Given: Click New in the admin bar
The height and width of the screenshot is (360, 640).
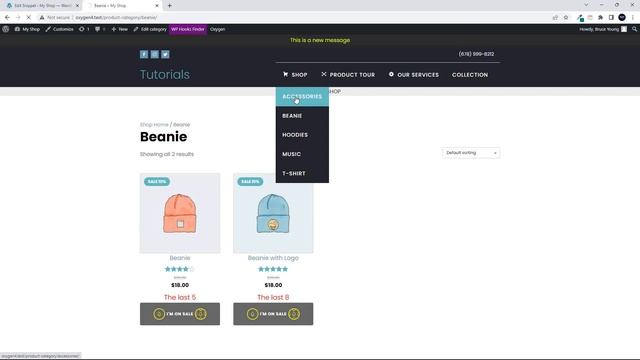Looking at the screenshot, I should tap(120, 29).
